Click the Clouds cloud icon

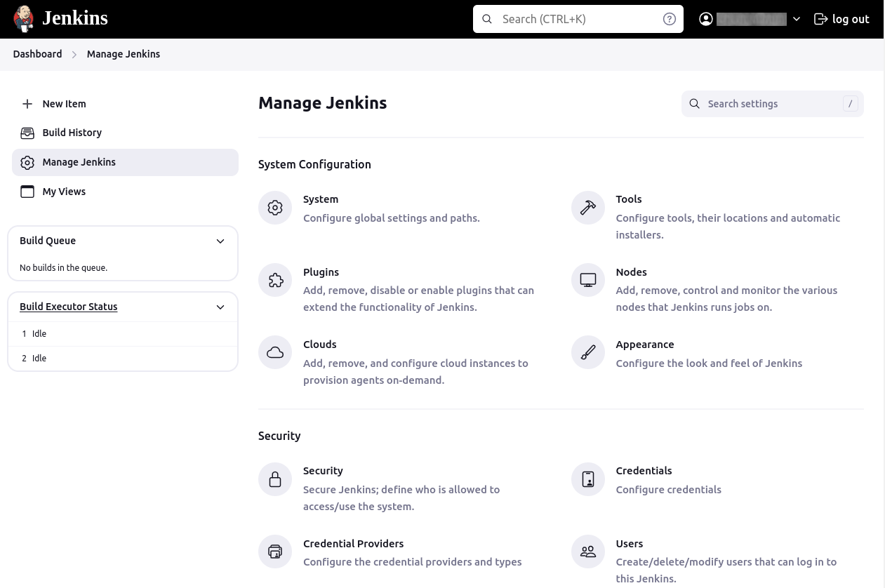coord(275,353)
